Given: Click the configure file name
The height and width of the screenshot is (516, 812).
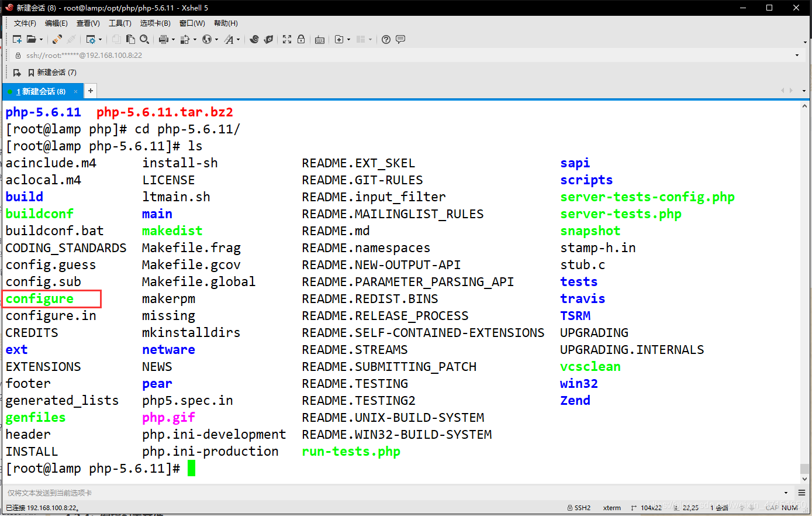Looking at the screenshot, I should pos(40,299).
